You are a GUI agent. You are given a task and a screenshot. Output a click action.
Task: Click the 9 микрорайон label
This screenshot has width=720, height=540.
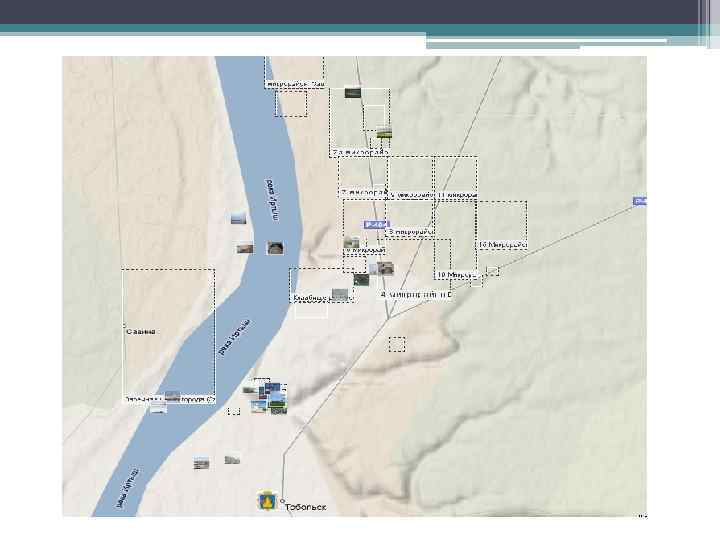[x=364, y=250]
